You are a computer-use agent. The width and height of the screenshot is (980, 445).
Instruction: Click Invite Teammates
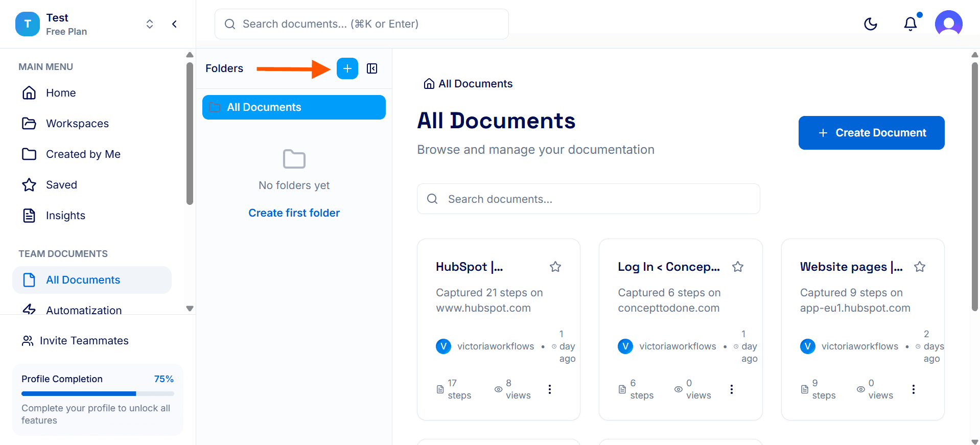pos(75,341)
